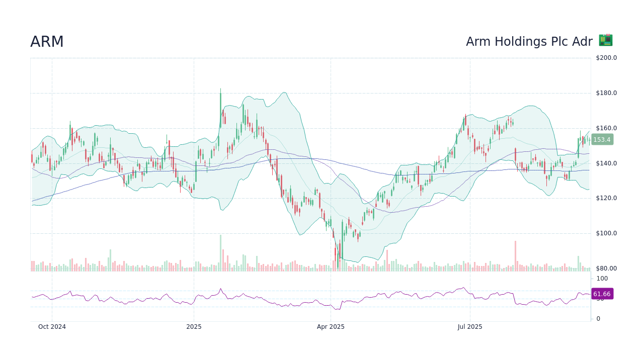Click the tallest green volume bar
Image resolution: width=644 pixels, height=362 pixels.
(x=221, y=251)
